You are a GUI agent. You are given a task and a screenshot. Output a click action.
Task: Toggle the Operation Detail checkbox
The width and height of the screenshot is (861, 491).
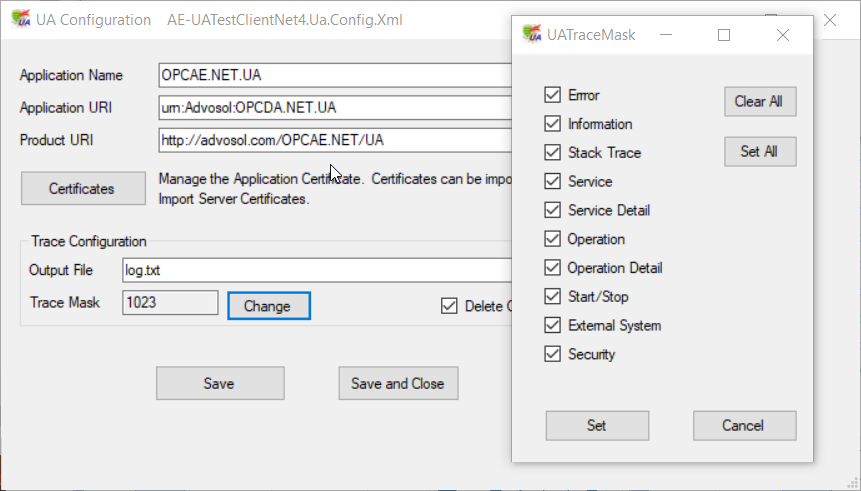(x=551, y=268)
